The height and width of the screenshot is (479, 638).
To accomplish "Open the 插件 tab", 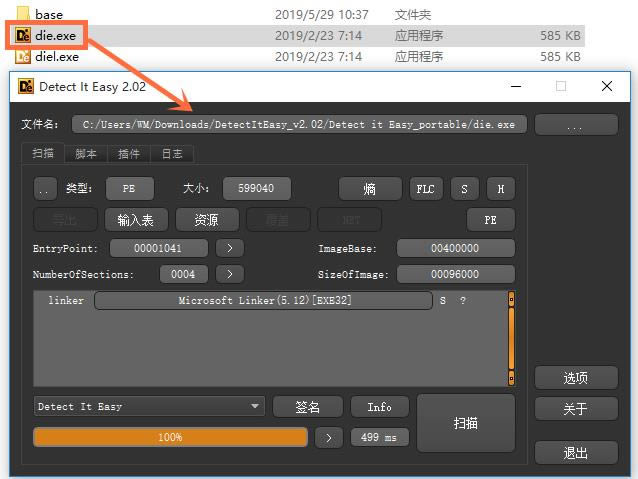I will click(129, 154).
